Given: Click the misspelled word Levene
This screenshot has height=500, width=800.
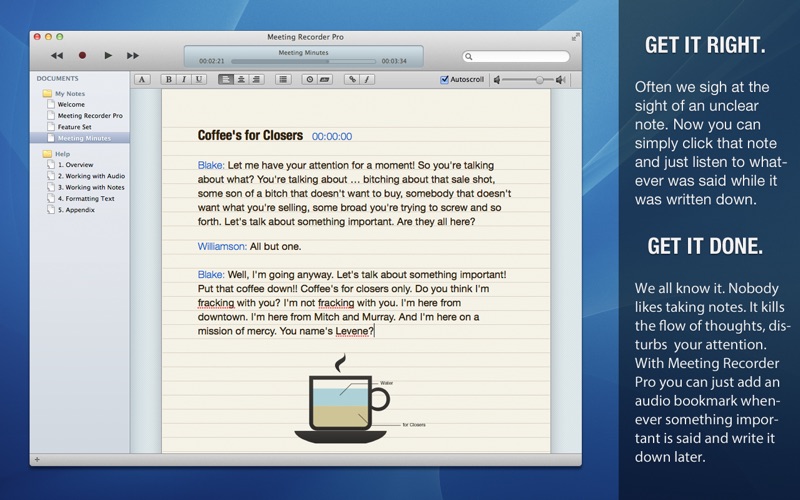Looking at the screenshot, I should [353, 331].
